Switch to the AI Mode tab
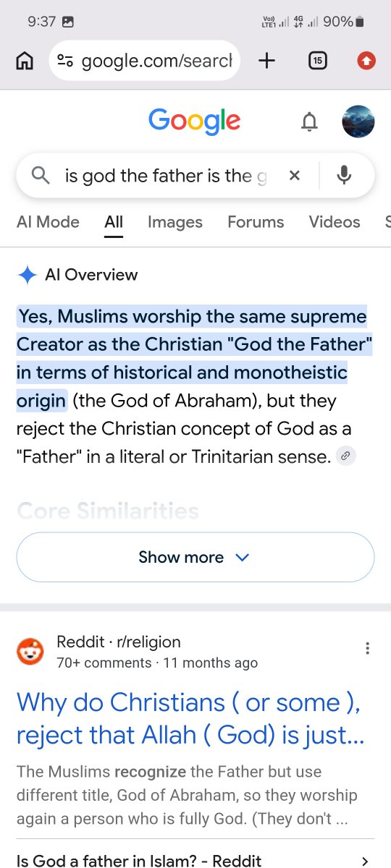Screen dimensions: 391x868 point(48,222)
